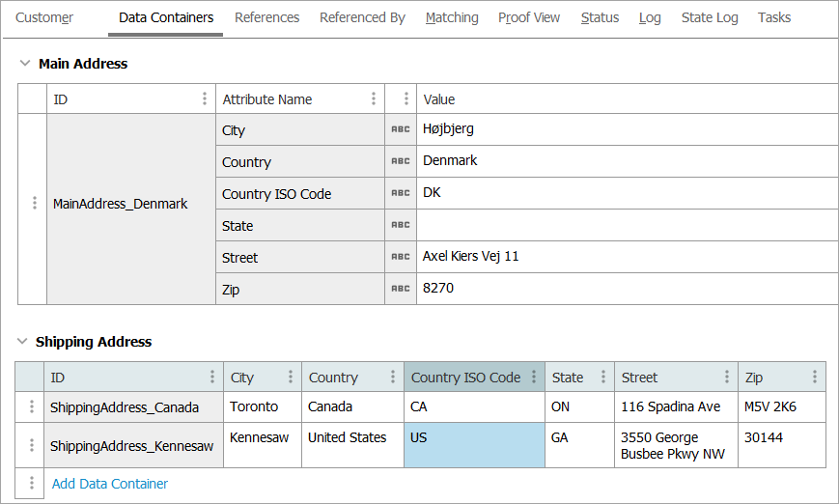Open Attribute Name column options menu
The width and height of the screenshot is (839, 504).
pyautogui.click(x=374, y=98)
